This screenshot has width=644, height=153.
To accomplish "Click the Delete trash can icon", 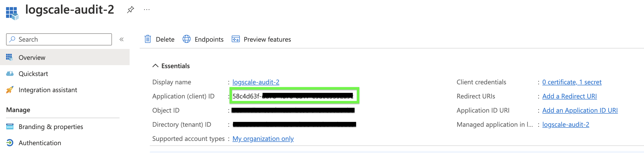I will pyautogui.click(x=148, y=39).
